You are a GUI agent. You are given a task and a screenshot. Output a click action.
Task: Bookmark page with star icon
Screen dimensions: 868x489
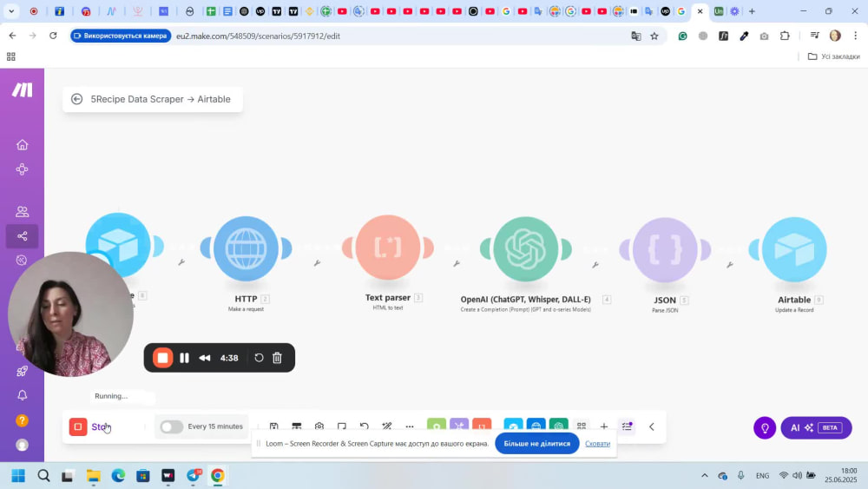pyautogui.click(x=654, y=36)
